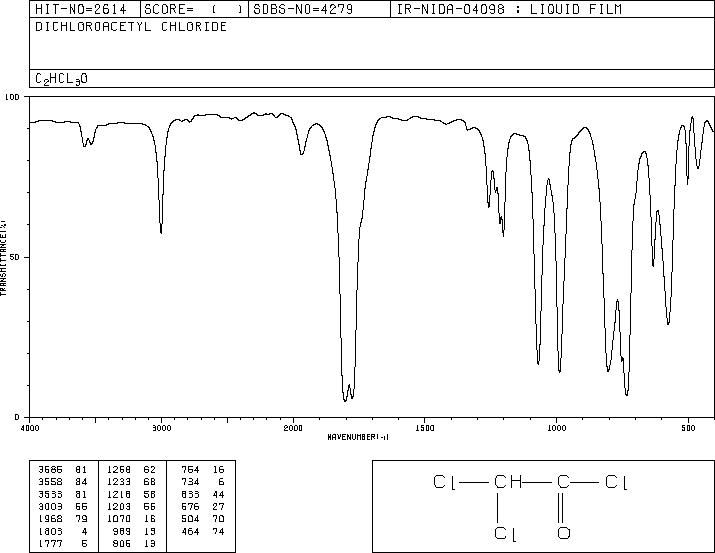Screen dimensions: 715x553
Task: Click the 1218 peak table entry
Action: coord(131,495)
